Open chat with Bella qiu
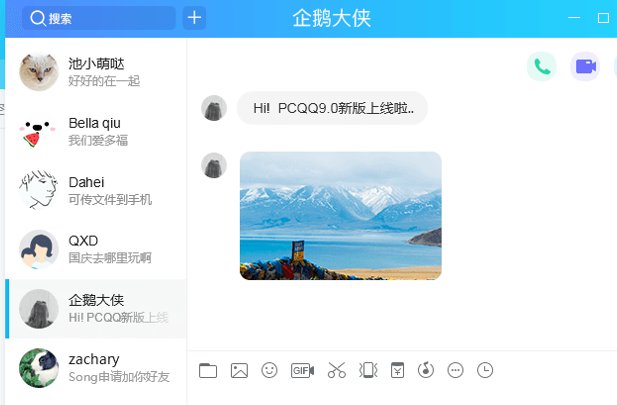This screenshot has height=405, width=617. pos(96,131)
